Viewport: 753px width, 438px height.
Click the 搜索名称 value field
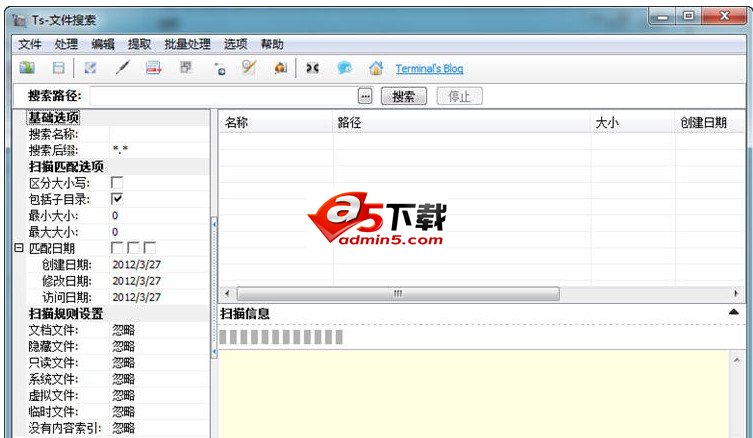pos(159,134)
